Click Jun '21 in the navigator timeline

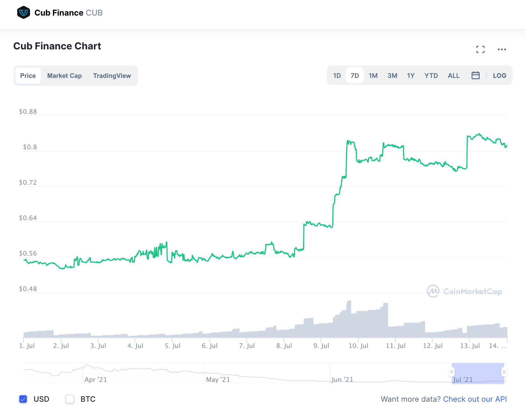(342, 379)
